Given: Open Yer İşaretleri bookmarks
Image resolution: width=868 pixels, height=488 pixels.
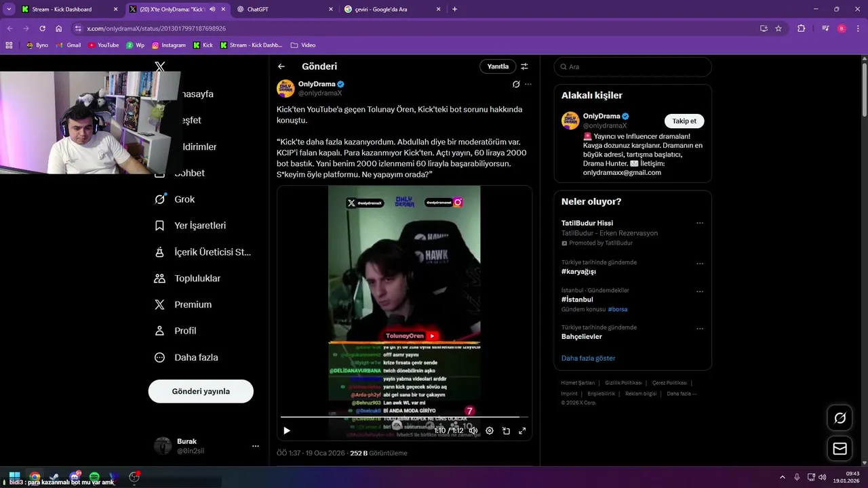Looking at the screenshot, I should point(191,226).
